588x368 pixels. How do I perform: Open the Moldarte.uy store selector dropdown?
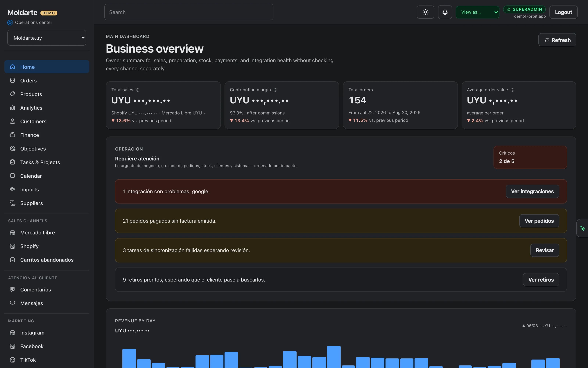(47, 38)
